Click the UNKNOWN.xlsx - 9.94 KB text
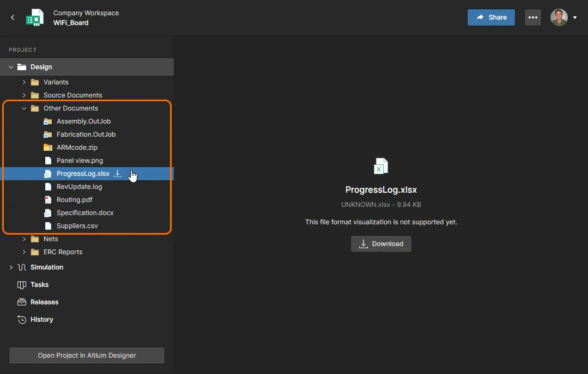588x374 pixels. click(381, 205)
